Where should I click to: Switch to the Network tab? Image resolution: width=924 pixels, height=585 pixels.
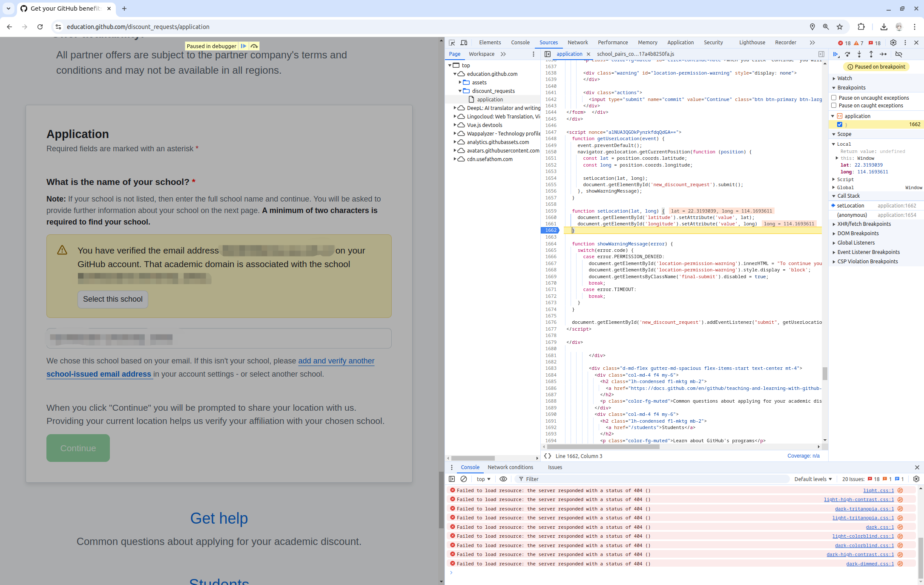coord(577,43)
